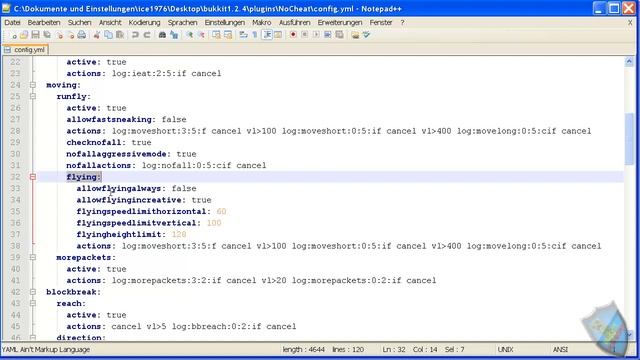Click the value 100 of flyingspeedlimitvertical

click(x=214, y=223)
